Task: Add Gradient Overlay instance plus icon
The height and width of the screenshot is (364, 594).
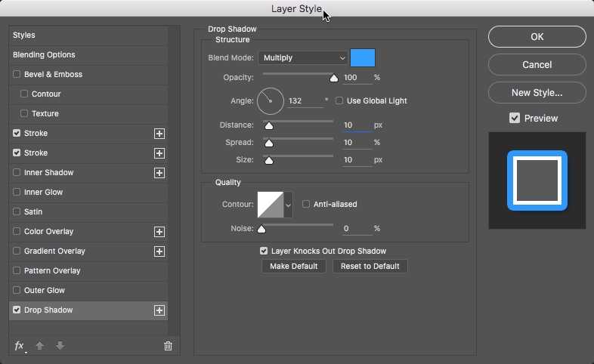Action: [159, 251]
